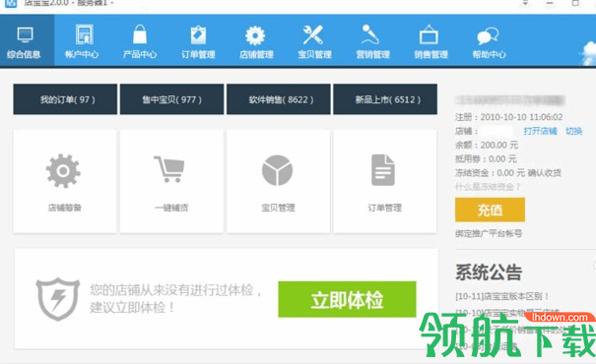Click the 店铺筹备 gear tile
The image size is (596, 364).
click(65, 181)
